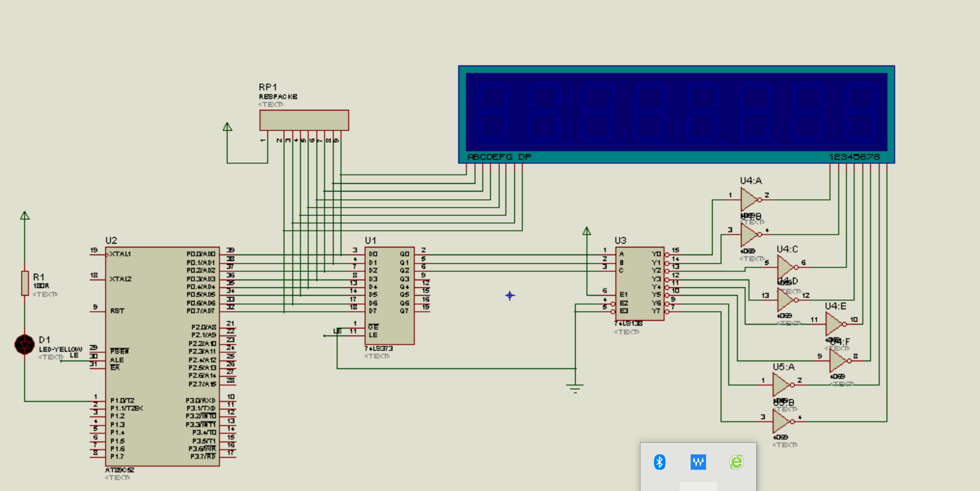This screenshot has width=980, height=491.
Task: Select the AT89C52 microcontroller U2
Action: 162,353
